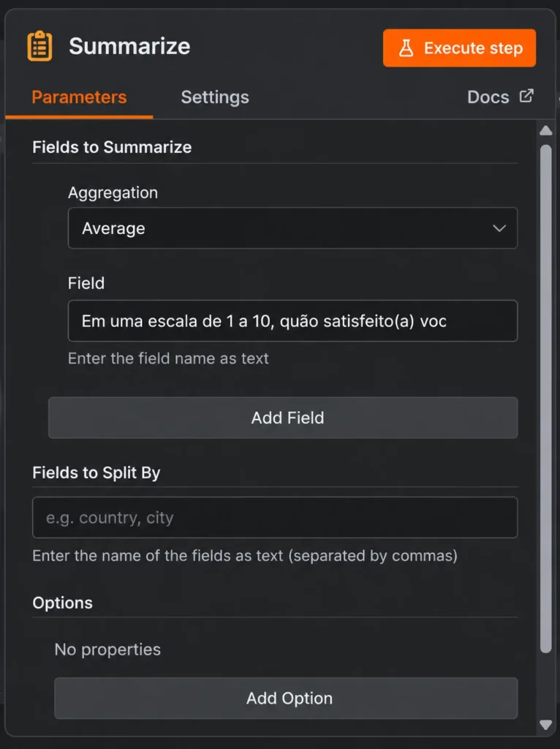The image size is (560, 749).
Task: Click the Add Option button
Action: point(286,698)
